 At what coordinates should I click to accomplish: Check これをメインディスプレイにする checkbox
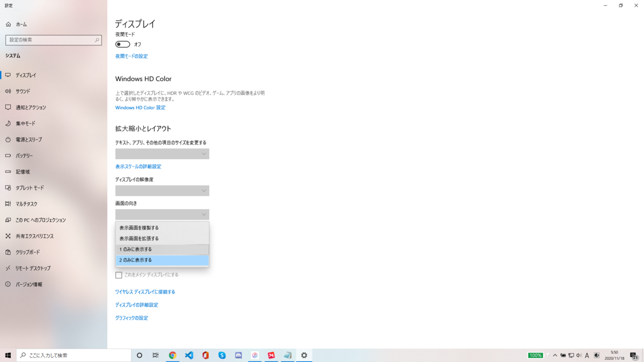[x=118, y=275]
